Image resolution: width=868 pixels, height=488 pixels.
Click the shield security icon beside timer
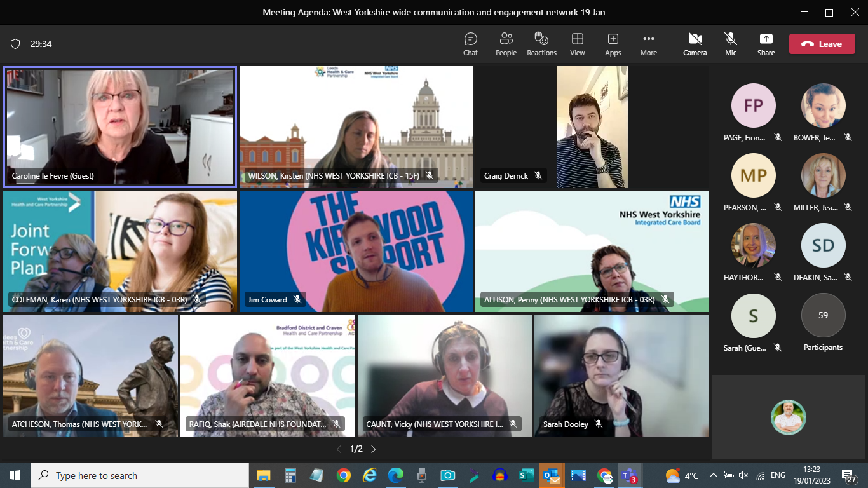[x=15, y=44]
